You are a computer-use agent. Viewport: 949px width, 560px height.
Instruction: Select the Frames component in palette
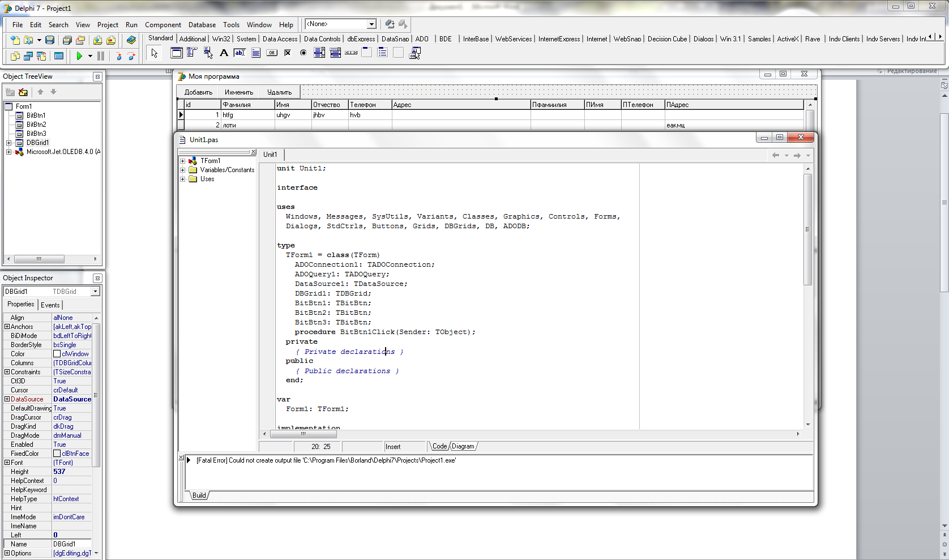tap(177, 53)
